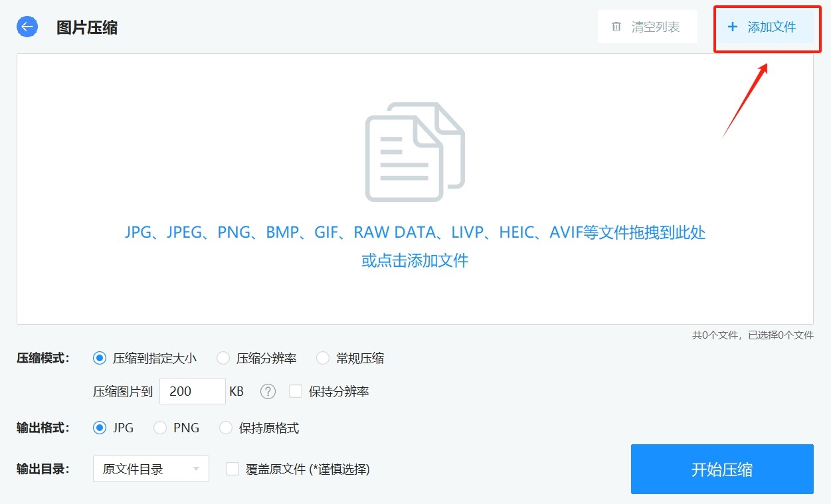This screenshot has height=504, width=831.
Task: Choose 常规压缩 mode
Action: click(323, 359)
